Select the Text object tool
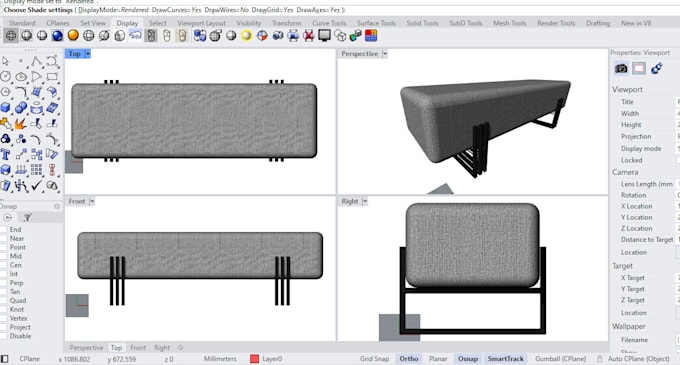680x365 pixels. pos(6,154)
